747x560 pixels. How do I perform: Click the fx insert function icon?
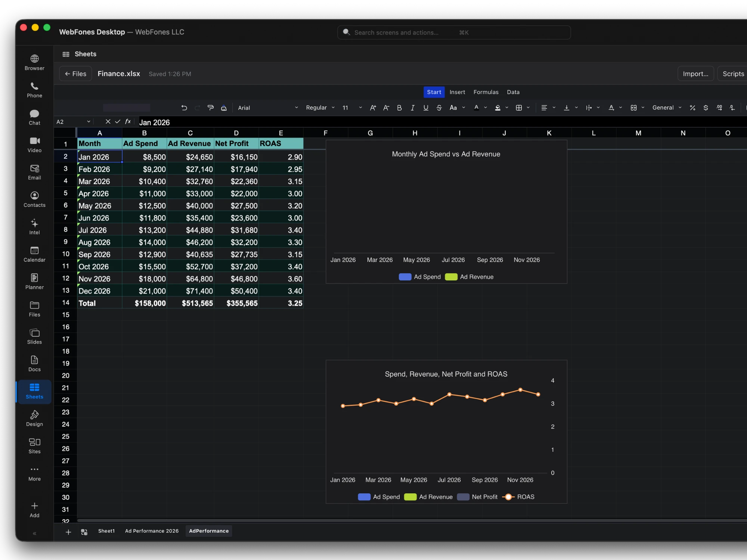[x=128, y=122]
